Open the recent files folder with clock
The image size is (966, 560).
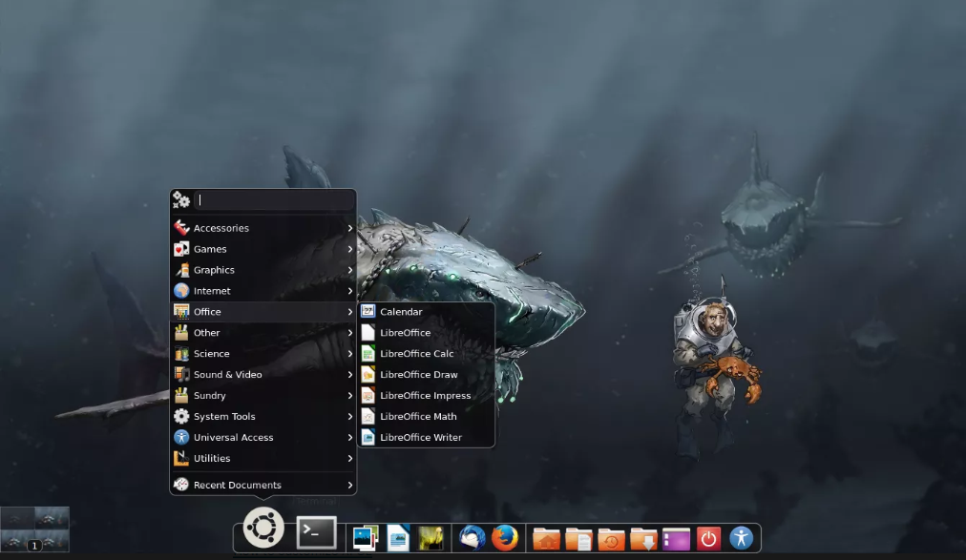[611, 538]
